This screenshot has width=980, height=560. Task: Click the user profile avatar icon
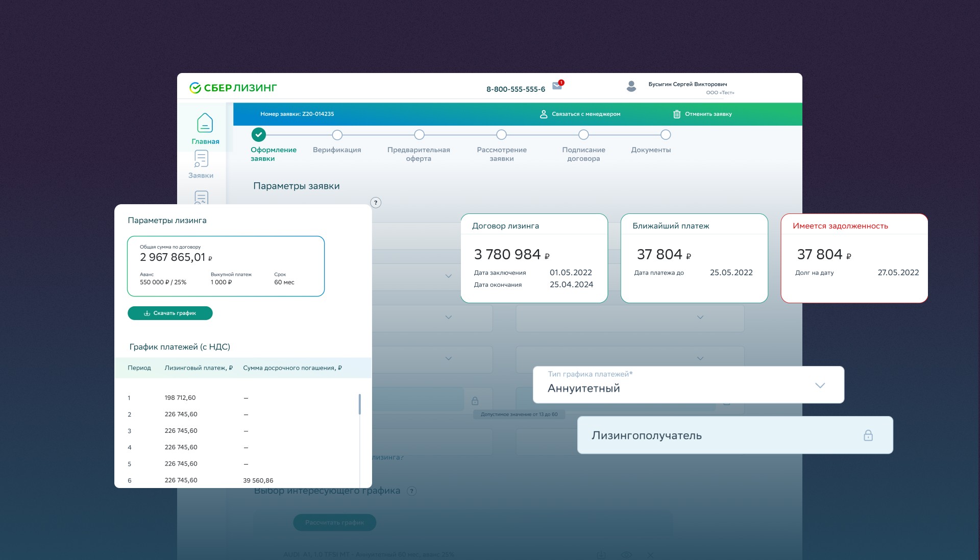(631, 86)
